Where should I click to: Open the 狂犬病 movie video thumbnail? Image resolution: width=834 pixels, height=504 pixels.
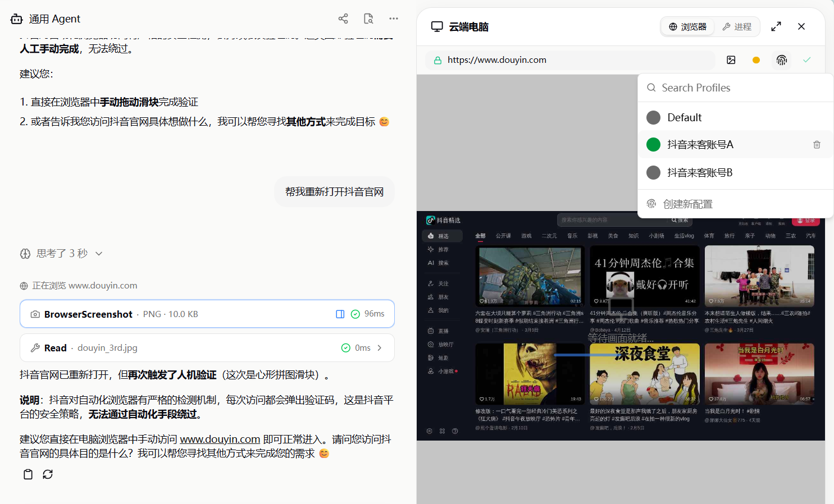coord(530,374)
